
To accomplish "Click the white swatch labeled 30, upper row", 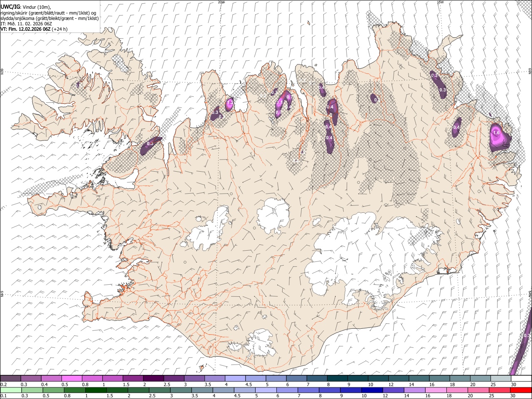I will (x=521, y=379).
